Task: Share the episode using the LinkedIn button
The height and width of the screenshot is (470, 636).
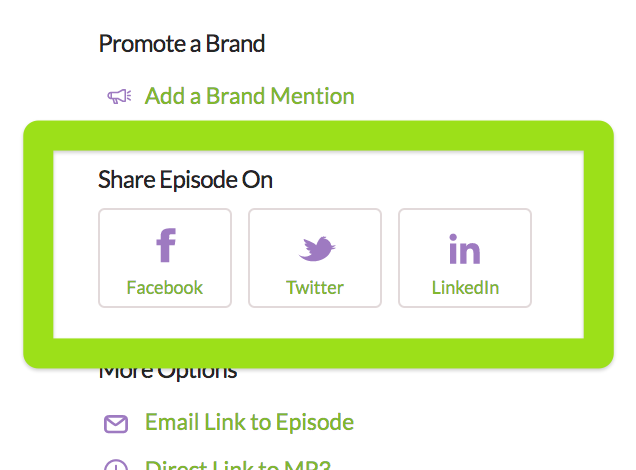Action: click(465, 258)
